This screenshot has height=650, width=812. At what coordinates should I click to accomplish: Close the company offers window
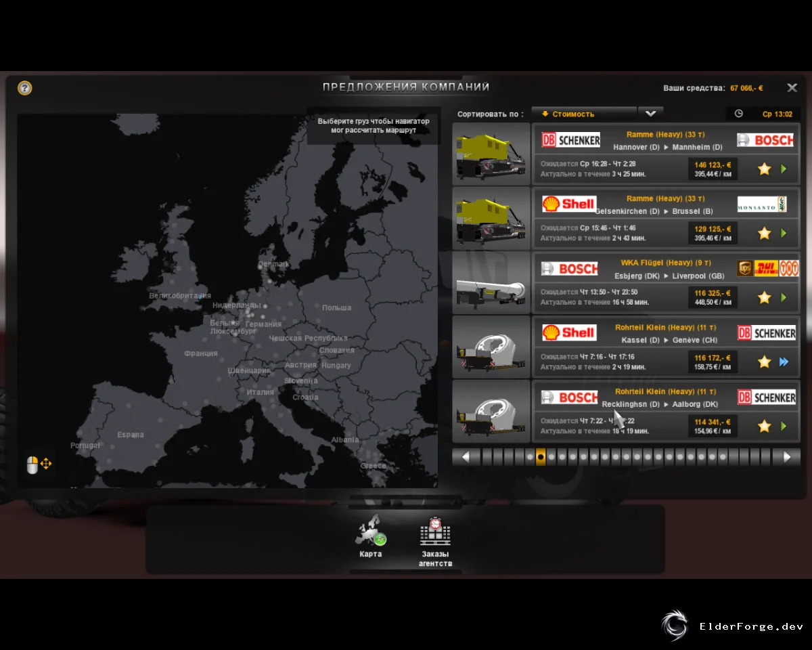(x=792, y=88)
